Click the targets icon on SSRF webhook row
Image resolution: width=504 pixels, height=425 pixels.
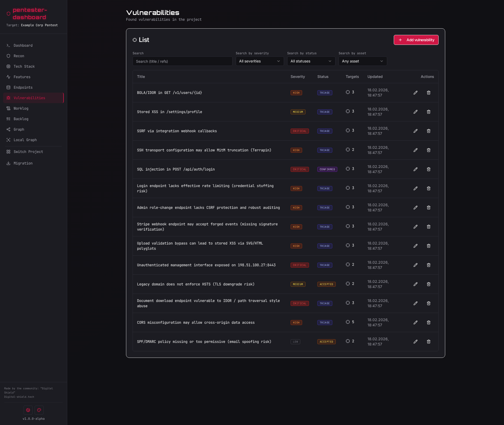point(347,130)
